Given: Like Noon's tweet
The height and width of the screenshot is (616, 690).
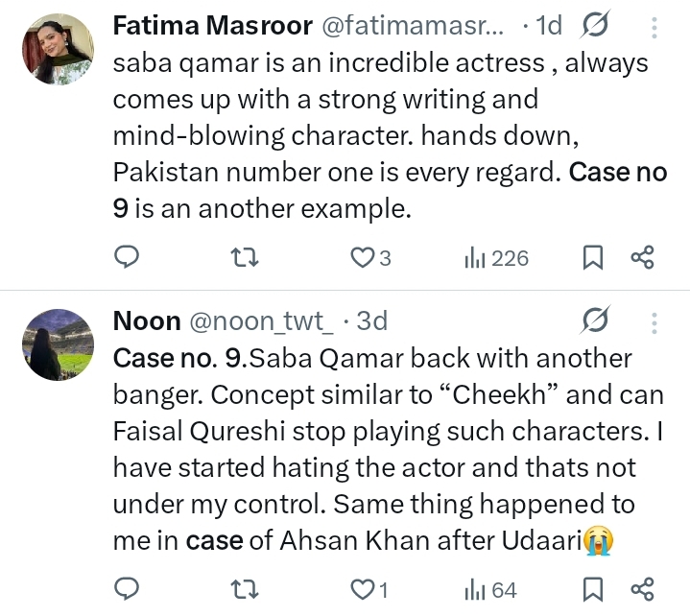Looking at the screenshot, I should pos(361,587).
